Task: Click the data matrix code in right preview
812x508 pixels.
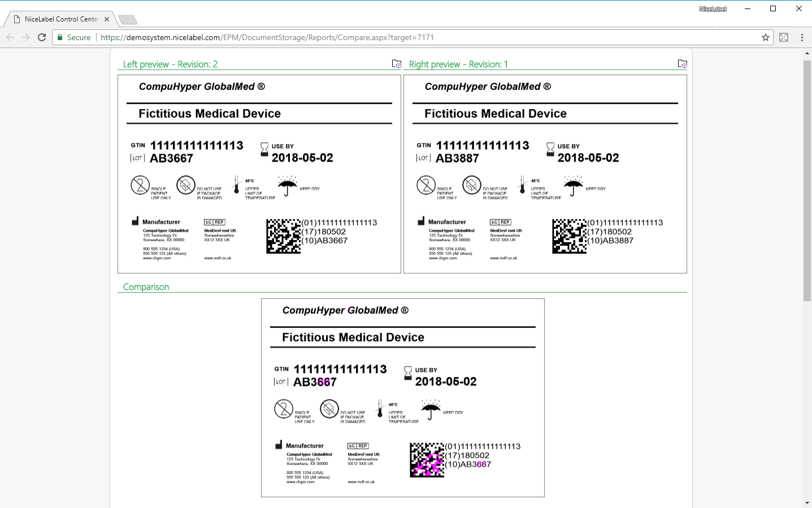Action: (x=569, y=236)
